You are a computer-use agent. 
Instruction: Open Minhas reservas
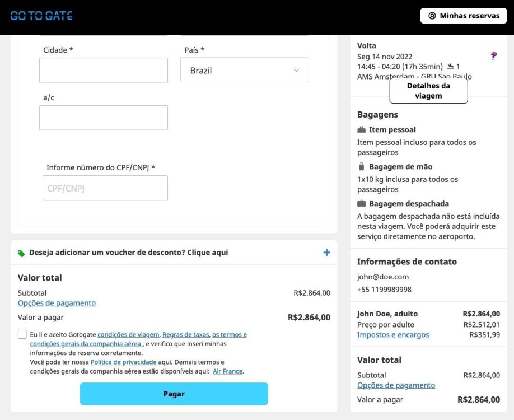pos(464,16)
